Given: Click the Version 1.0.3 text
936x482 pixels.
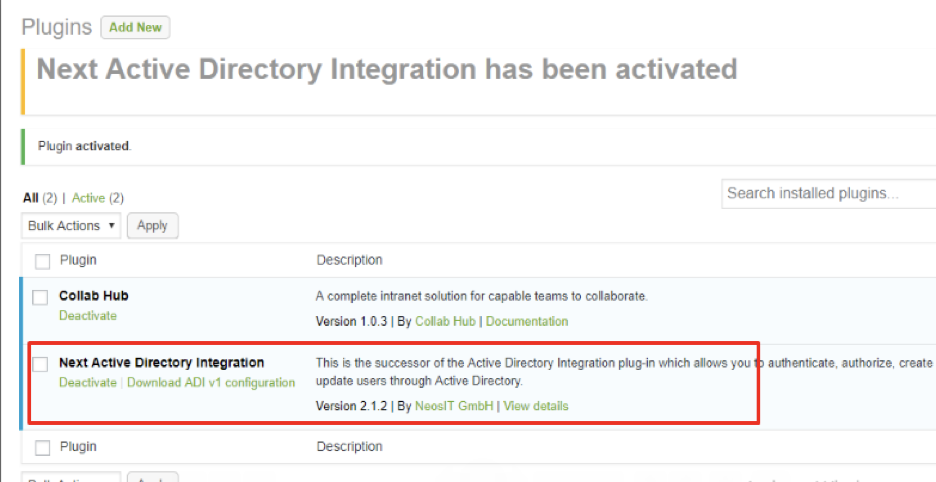Looking at the screenshot, I should point(352,321).
